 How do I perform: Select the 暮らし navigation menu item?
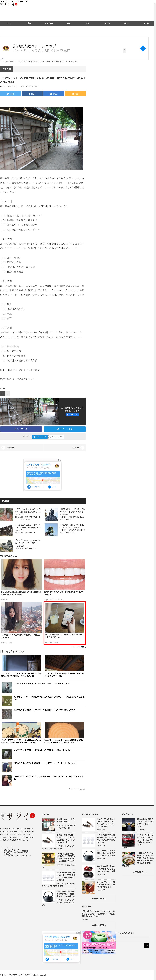coord(127,23)
